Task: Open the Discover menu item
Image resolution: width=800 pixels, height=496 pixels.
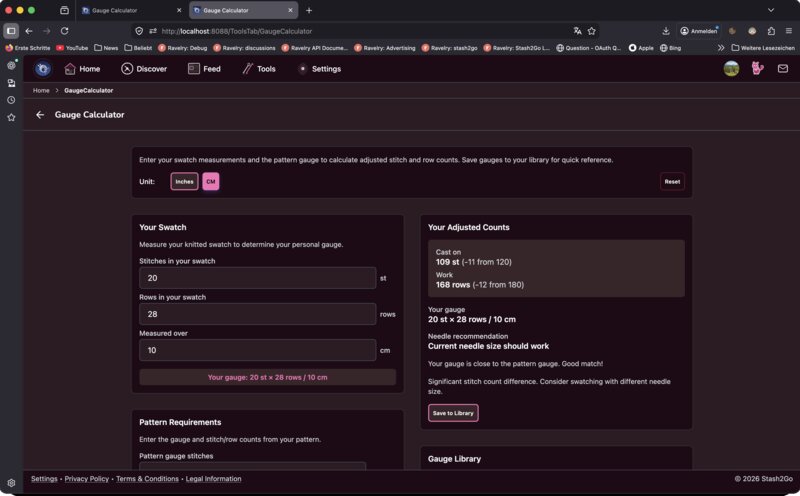Action: (x=144, y=69)
